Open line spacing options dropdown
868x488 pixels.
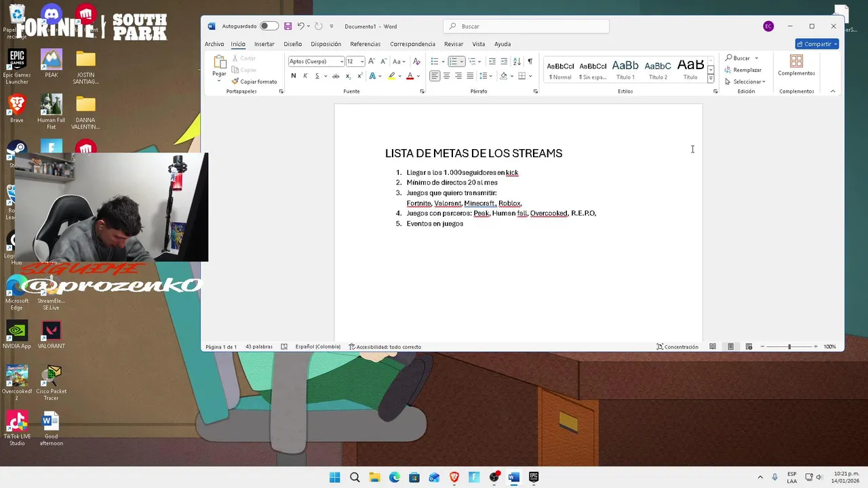click(486, 76)
